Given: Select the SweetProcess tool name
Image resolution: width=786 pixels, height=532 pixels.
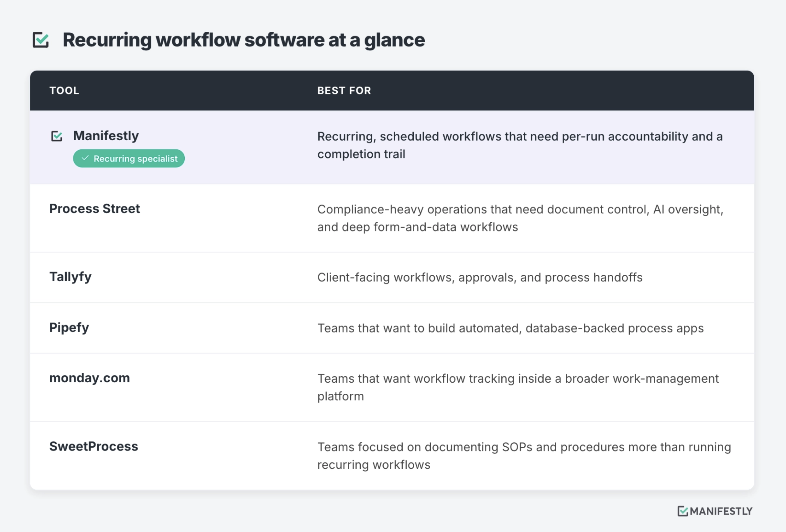Looking at the screenshot, I should 94,446.
